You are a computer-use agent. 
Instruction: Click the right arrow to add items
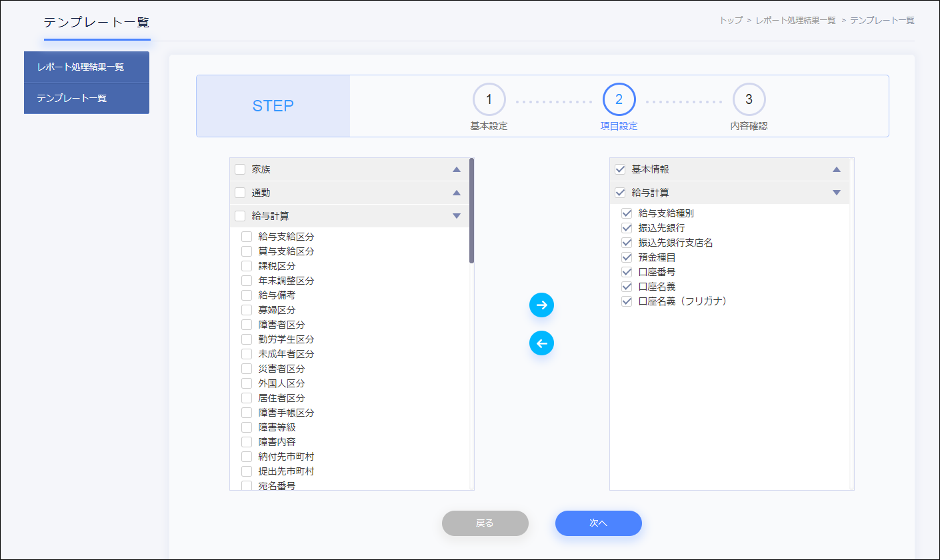tap(541, 305)
